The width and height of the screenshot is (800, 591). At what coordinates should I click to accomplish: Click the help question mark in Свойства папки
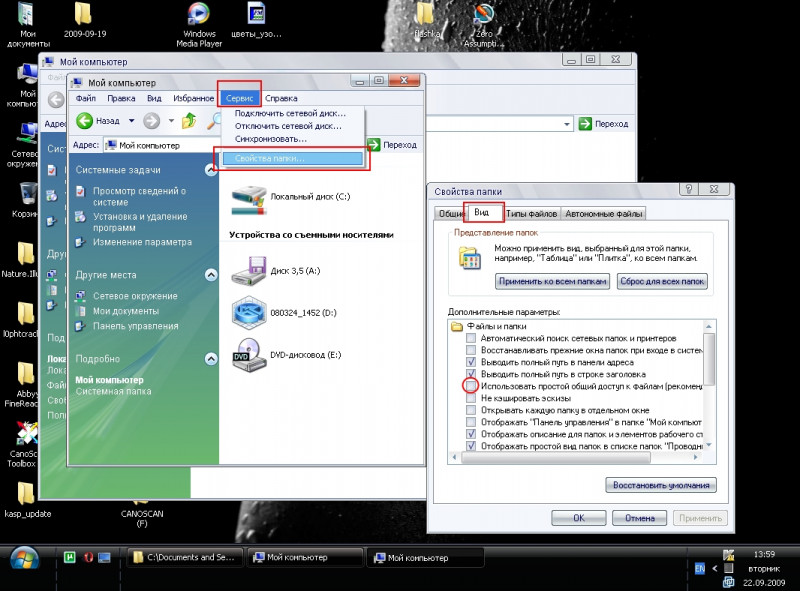(x=689, y=189)
